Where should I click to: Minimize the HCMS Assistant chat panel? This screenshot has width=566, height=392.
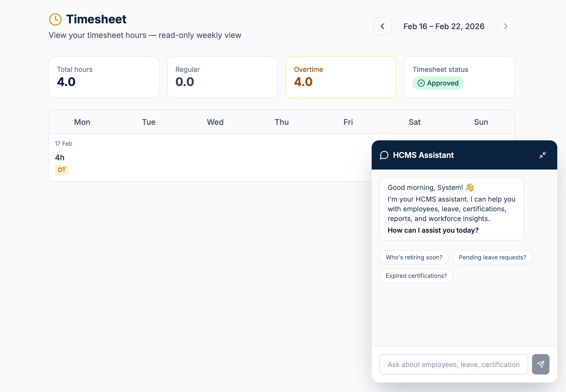pos(542,155)
